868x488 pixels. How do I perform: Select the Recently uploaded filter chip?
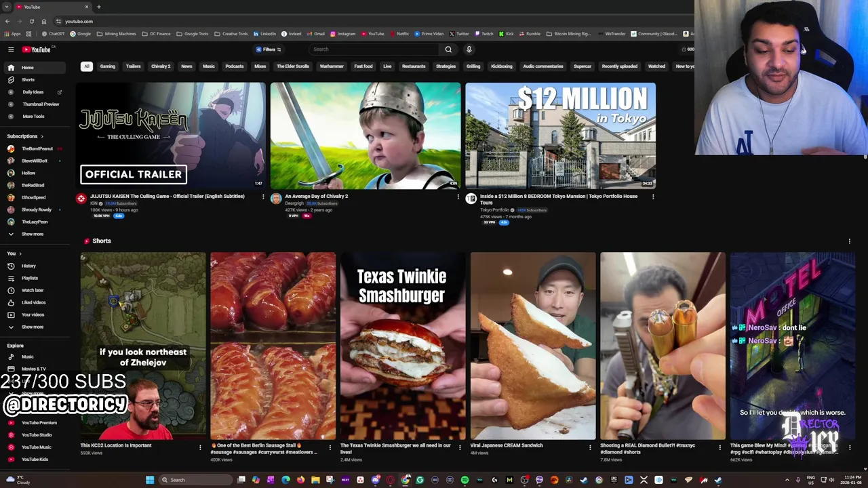coord(619,66)
